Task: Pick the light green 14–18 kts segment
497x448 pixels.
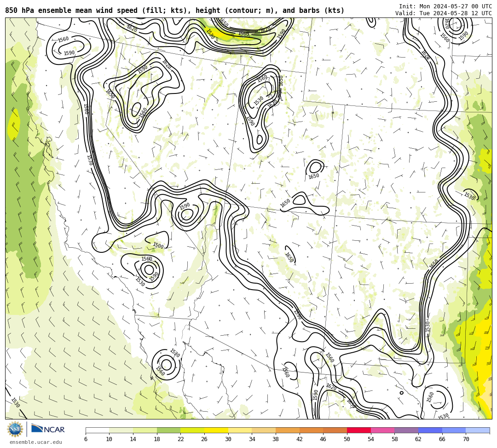Action: point(145,430)
